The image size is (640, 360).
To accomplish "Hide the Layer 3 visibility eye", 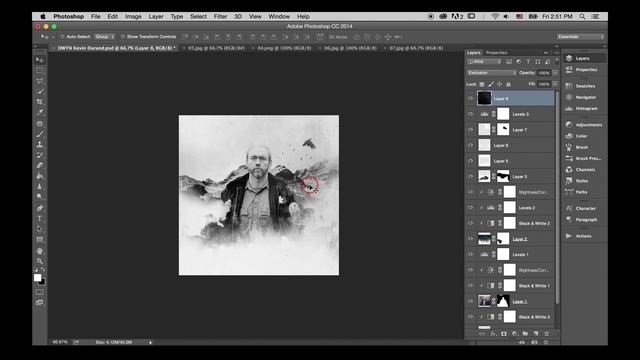I will 470,176.
